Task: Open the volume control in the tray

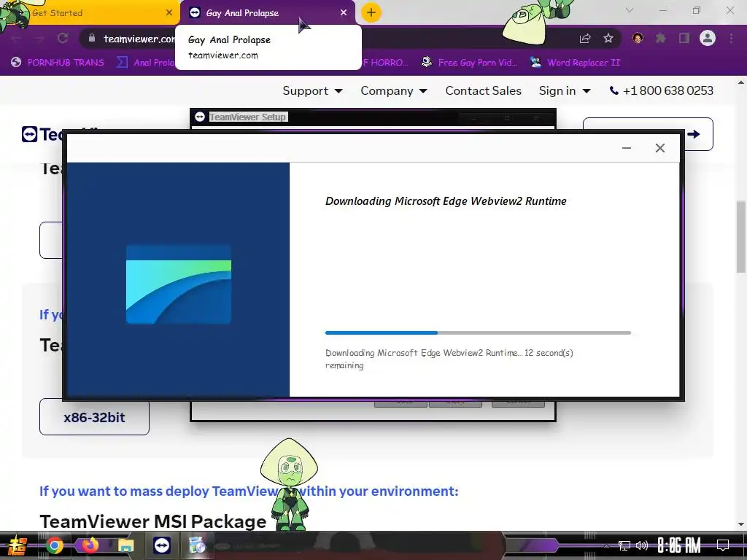Action: click(642, 545)
